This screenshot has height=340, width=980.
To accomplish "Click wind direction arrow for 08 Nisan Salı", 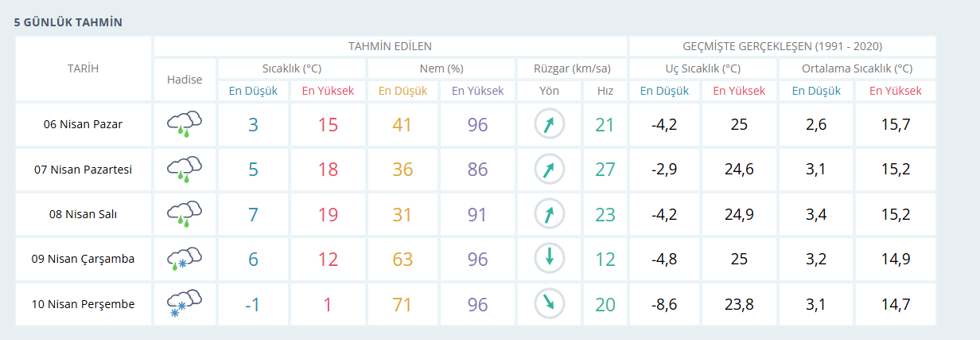I will (x=549, y=213).
